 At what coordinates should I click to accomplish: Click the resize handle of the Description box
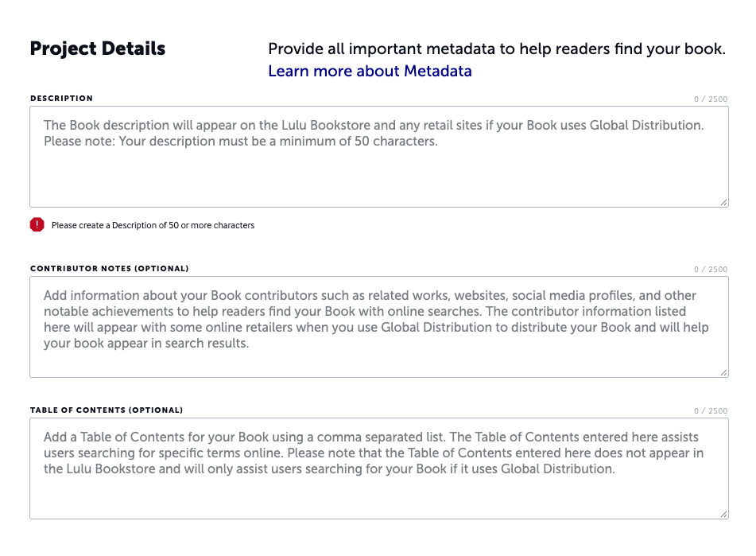pos(723,200)
